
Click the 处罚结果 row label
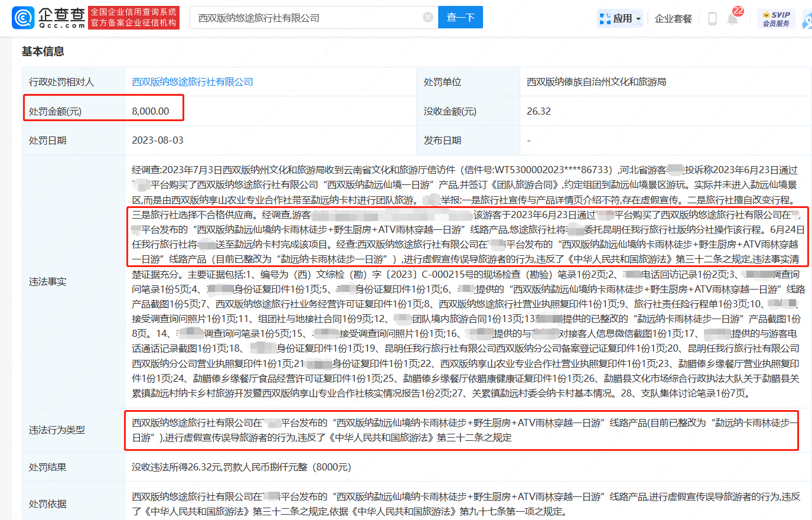point(48,467)
